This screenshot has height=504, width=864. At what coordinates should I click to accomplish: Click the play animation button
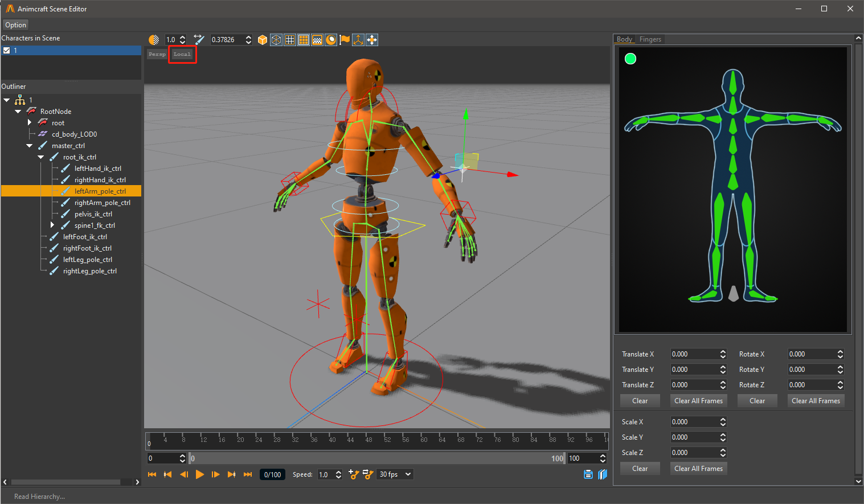[x=200, y=474]
